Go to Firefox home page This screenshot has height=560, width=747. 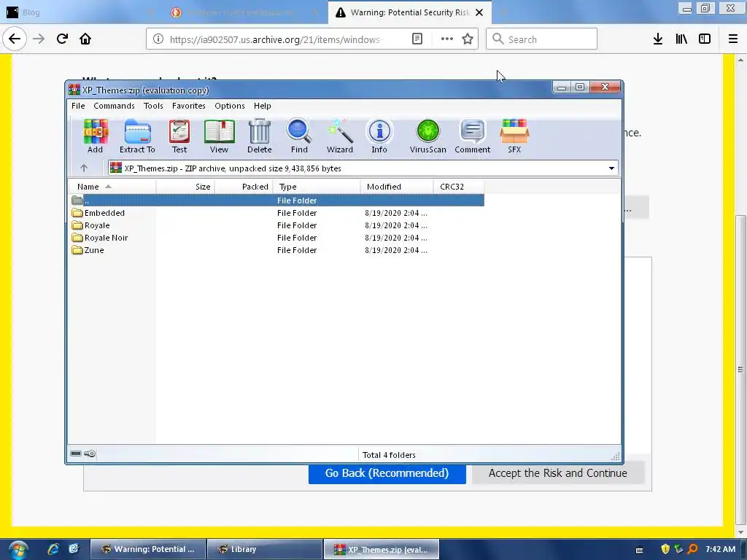point(85,39)
